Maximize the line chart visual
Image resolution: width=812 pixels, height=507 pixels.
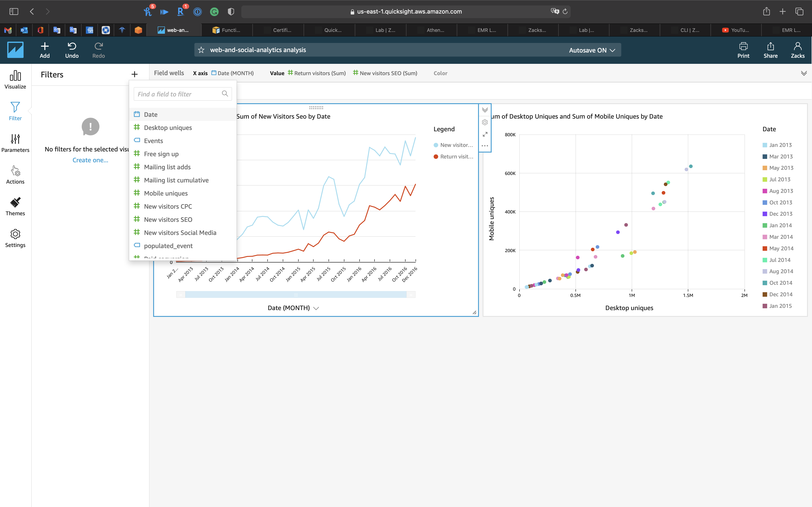tap(485, 134)
